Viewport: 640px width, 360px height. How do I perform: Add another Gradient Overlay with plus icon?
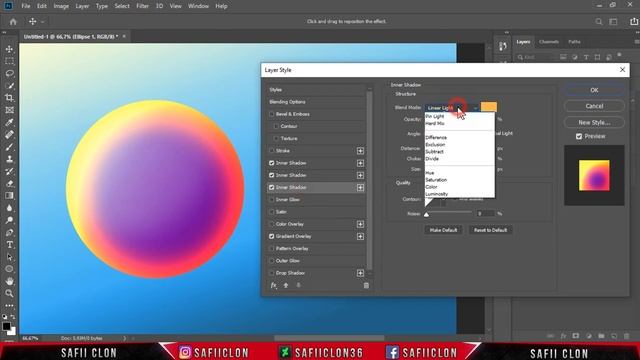tap(360, 236)
